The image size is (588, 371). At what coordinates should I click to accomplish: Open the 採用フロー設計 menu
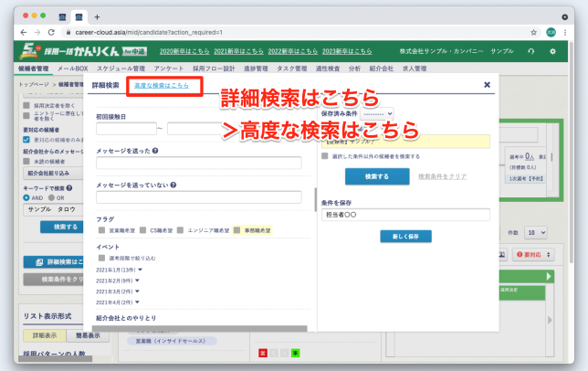tap(214, 69)
